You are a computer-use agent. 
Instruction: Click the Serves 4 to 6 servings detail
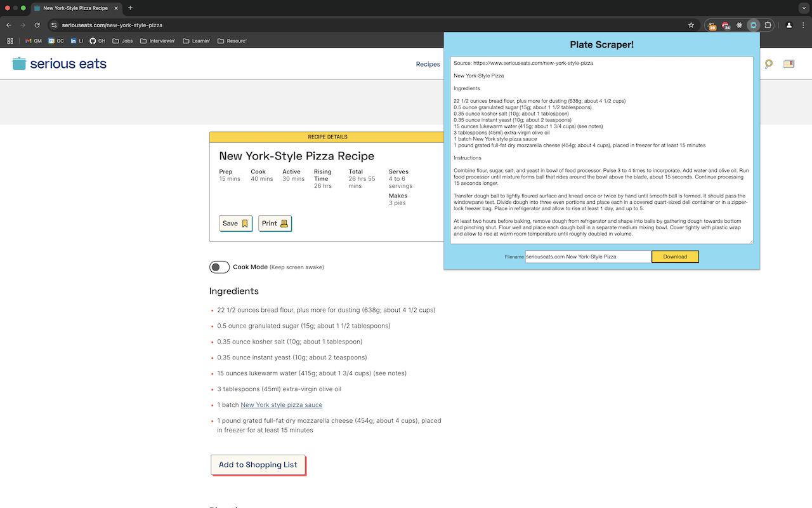point(401,178)
